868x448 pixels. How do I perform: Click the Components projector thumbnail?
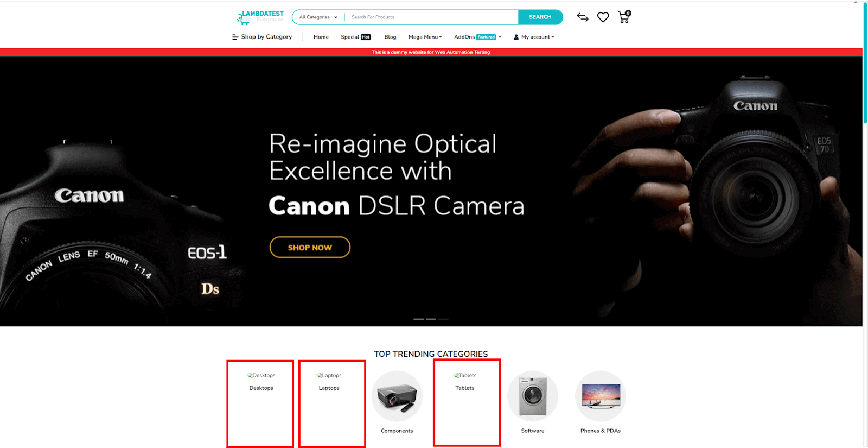pyautogui.click(x=397, y=396)
